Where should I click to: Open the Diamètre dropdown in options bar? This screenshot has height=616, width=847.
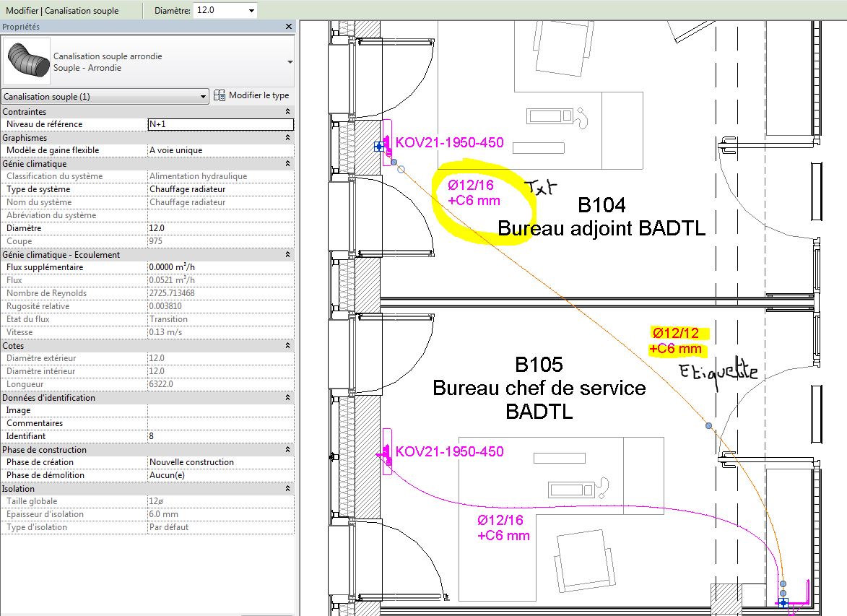pyautogui.click(x=251, y=11)
